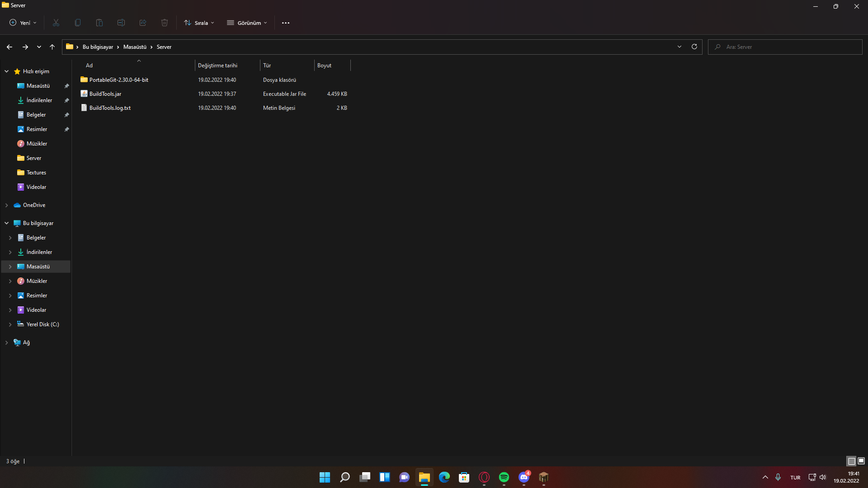
Task: Select the BuildTools.jar file
Action: [x=105, y=94]
